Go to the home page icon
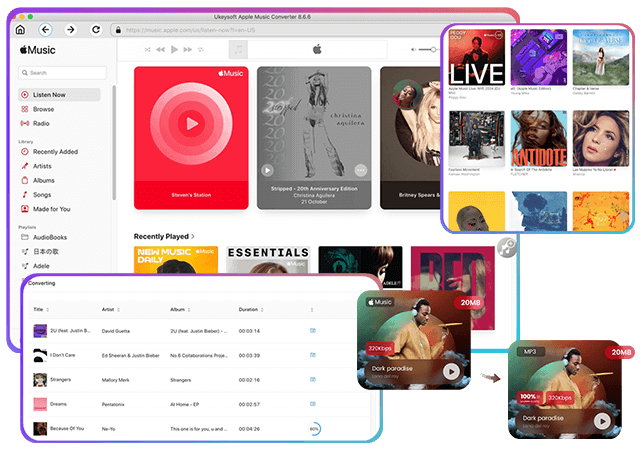Screen dimensions: 640x450 click(20, 30)
